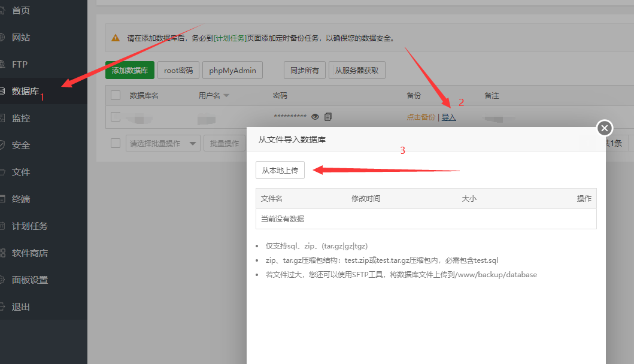Screen dimensions: 634x364
Task: Tick the checkbox next to batch operations
Action: (x=115, y=142)
